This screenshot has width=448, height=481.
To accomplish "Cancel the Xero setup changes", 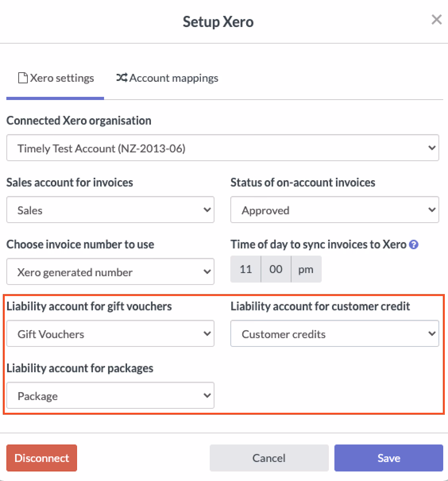I will pos(269,458).
